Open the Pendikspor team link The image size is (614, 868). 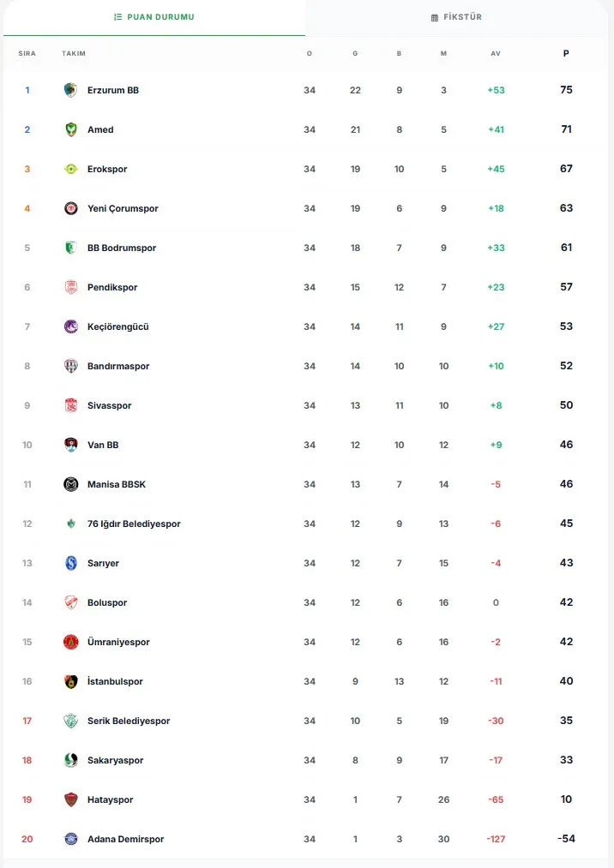(112, 287)
